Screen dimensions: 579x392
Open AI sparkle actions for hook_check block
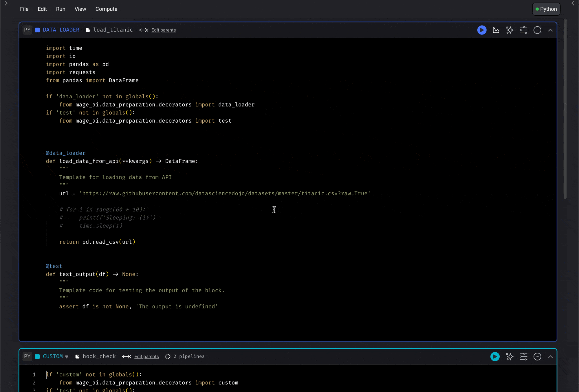pyautogui.click(x=510, y=357)
